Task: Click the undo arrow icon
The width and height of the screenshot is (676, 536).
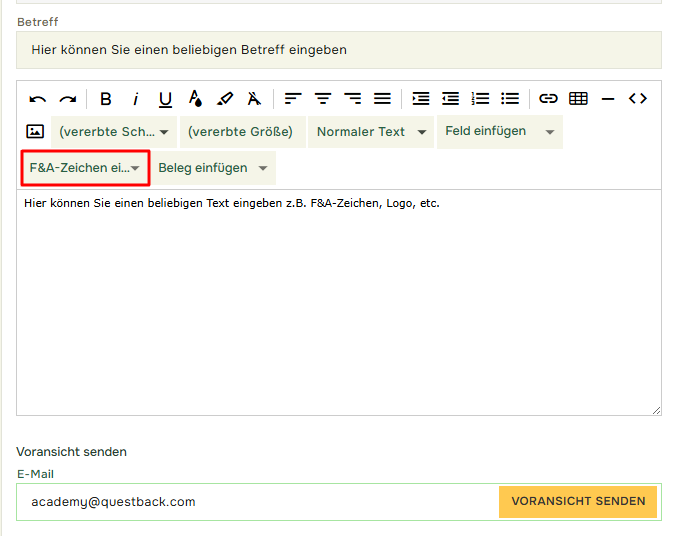Action: [38, 99]
